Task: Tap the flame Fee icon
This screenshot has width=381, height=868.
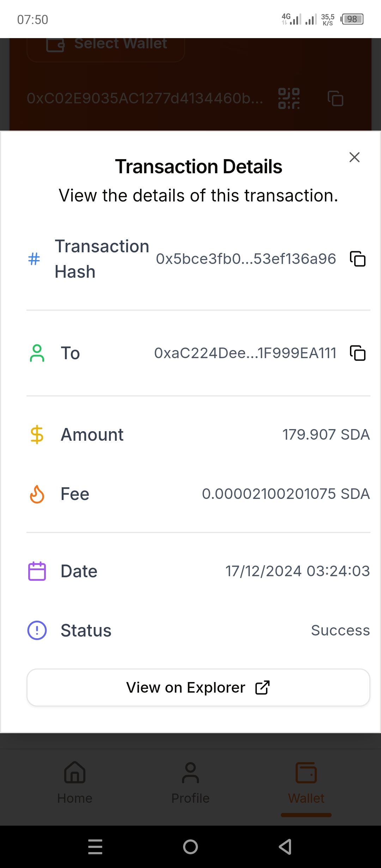Action: (37, 494)
